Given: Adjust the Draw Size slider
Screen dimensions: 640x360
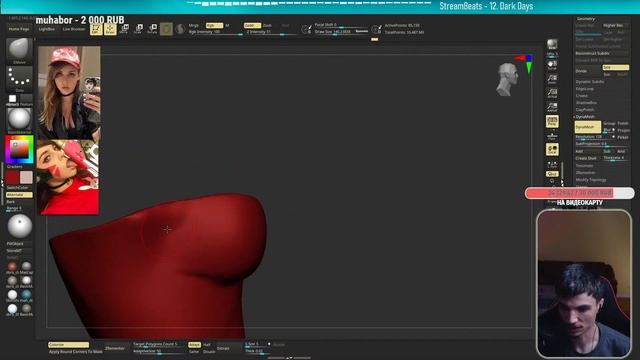Looking at the screenshot, I should 341,32.
